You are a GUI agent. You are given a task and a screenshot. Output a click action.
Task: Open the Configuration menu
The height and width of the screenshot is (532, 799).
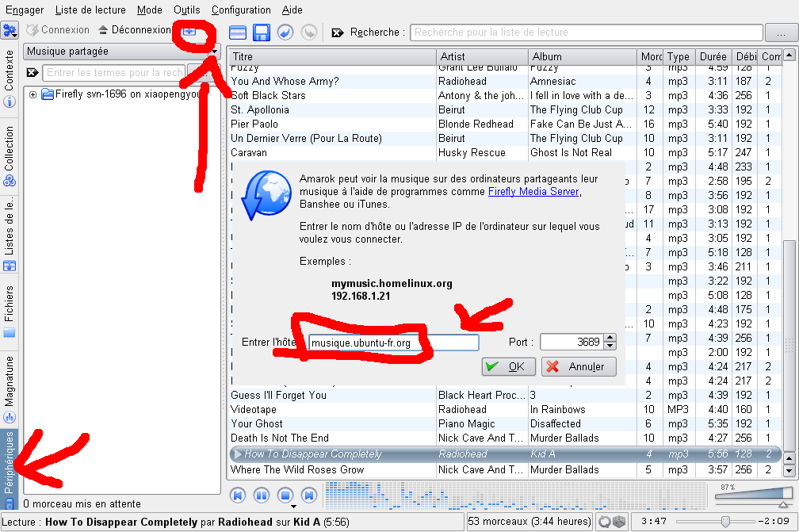point(241,10)
